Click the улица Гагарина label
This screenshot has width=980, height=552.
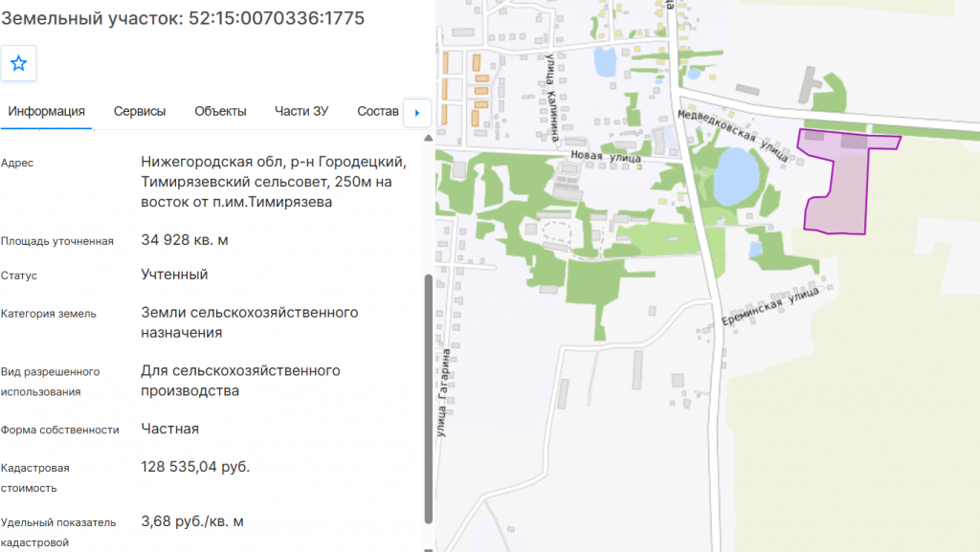pyautogui.click(x=444, y=393)
